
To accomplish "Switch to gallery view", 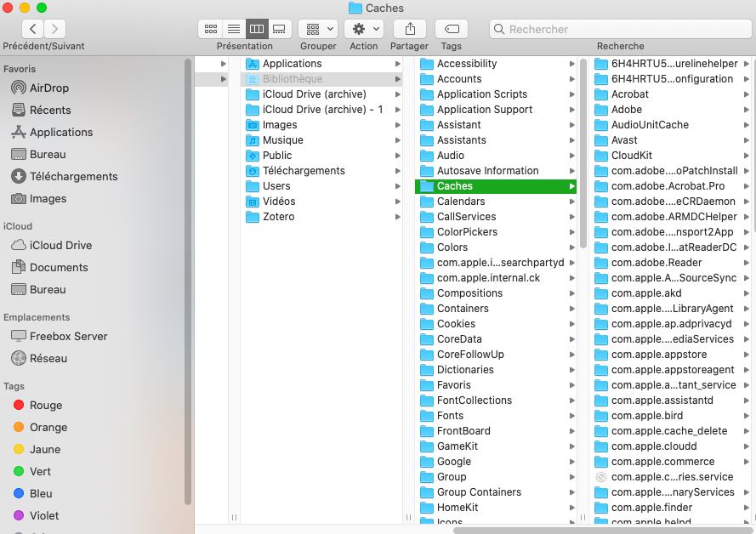I will (279, 28).
